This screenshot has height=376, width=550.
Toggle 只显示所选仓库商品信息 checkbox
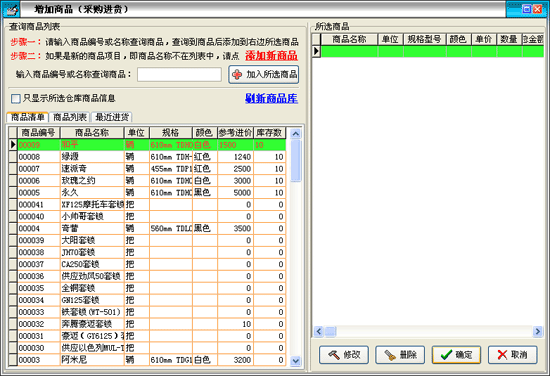click(x=16, y=99)
